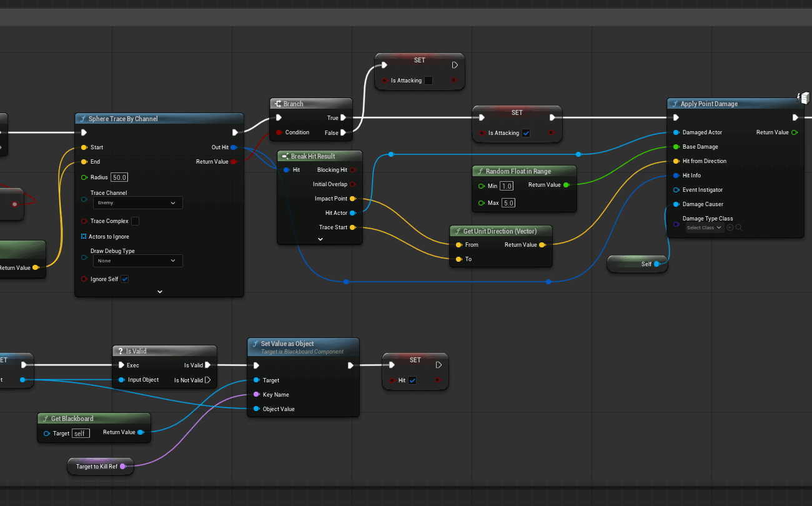Open Draw Debug Type None dropdown

pyautogui.click(x=137, y=260)
